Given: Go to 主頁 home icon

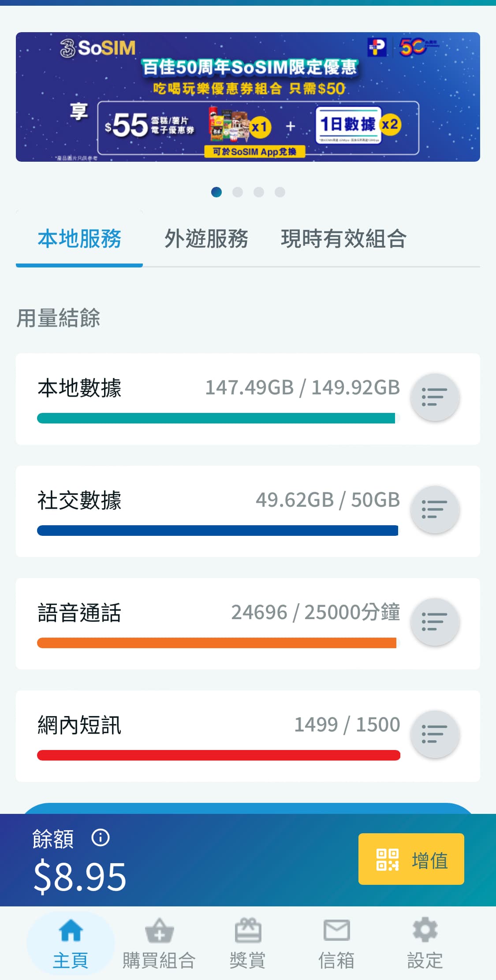Looking at the screenshot, I should [71, 930].
